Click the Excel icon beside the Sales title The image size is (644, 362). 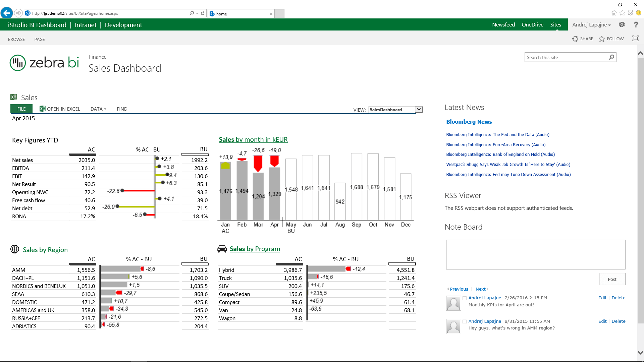pos(13,97)
